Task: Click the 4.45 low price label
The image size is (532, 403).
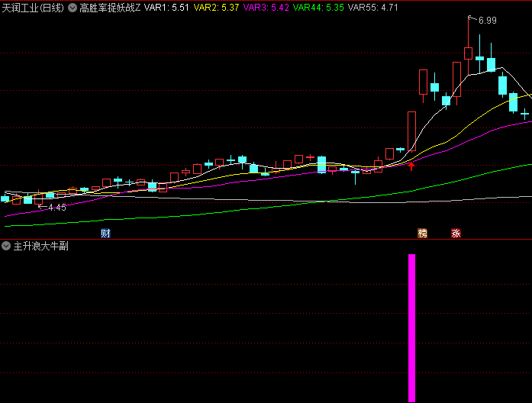Action: pyautogui.click(x=57, y=208)
